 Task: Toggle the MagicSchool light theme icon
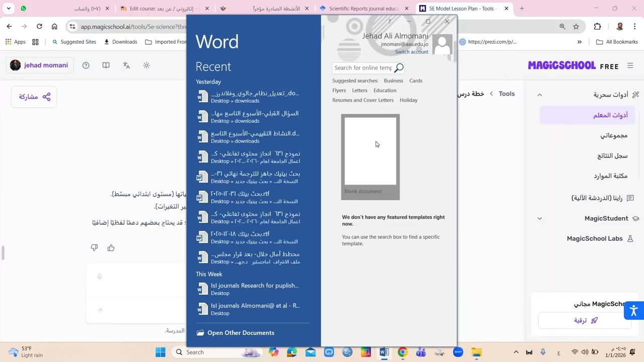click(146, 65)
